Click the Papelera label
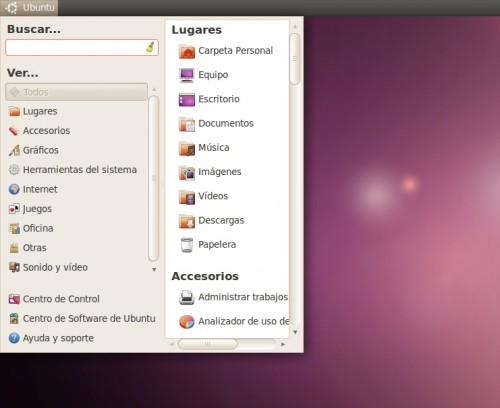500x408 pixels. click(x=217, y=245)
